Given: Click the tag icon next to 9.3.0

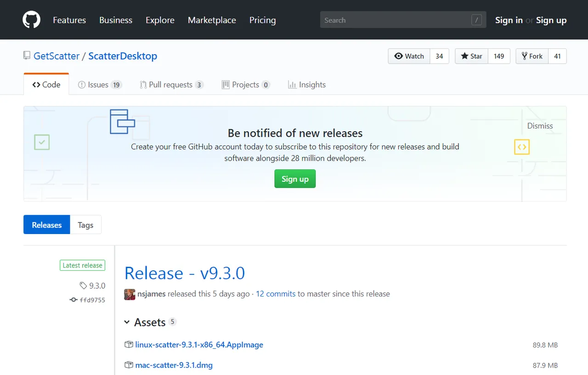Looking at the screenshot, I should point(83,285).
